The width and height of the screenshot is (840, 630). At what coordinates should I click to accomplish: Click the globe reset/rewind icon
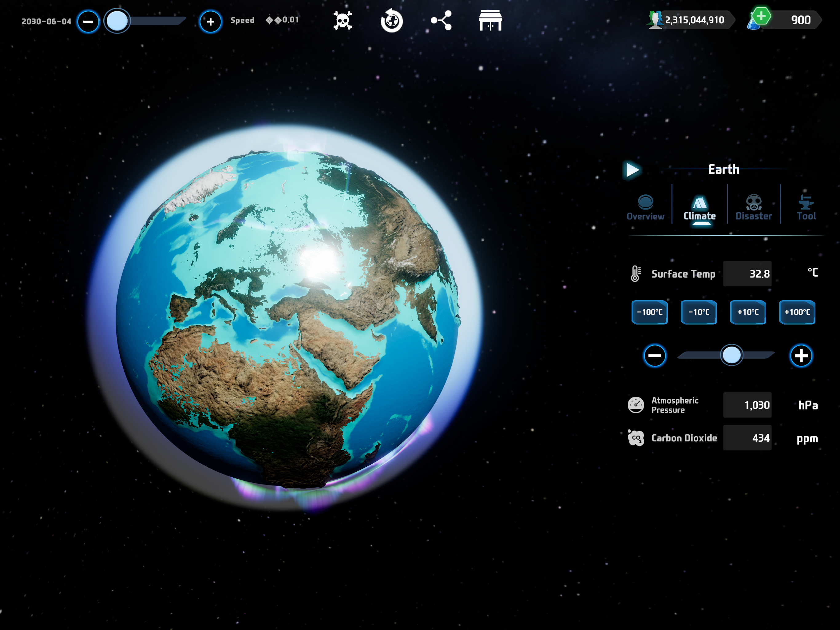(x=391, y=21)
